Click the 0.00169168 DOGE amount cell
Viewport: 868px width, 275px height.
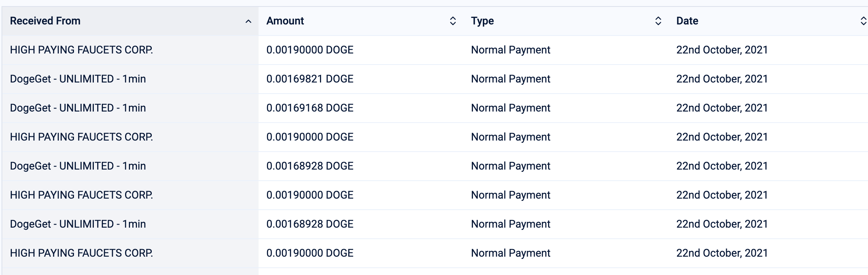click(x=310, y=108)
